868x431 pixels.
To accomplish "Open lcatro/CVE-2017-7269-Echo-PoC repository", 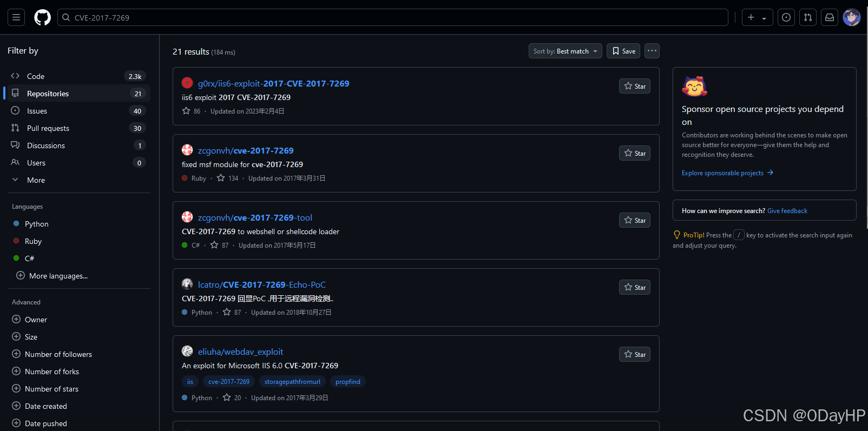I will [x=262, y=284].
